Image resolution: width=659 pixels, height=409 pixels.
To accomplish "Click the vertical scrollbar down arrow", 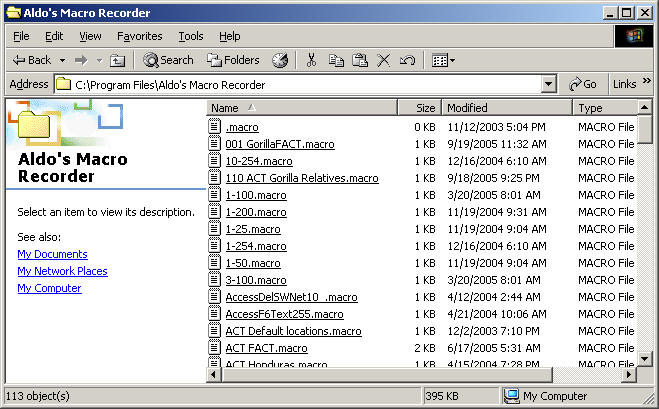I will [x=644, y=359].
